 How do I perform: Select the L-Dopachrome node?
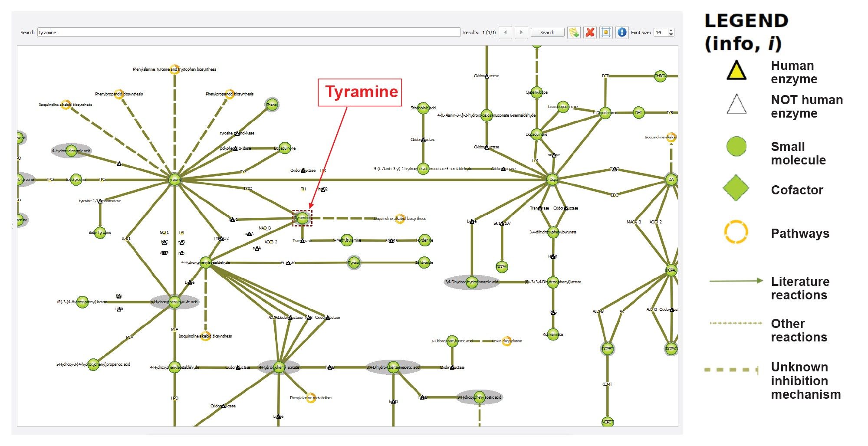coord(605,113)
